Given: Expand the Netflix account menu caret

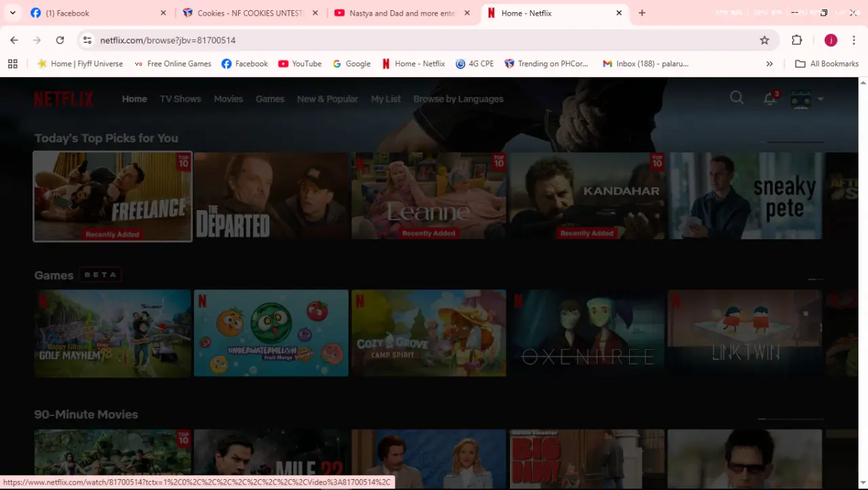Looking at the screenshot, I should (821, 99).
